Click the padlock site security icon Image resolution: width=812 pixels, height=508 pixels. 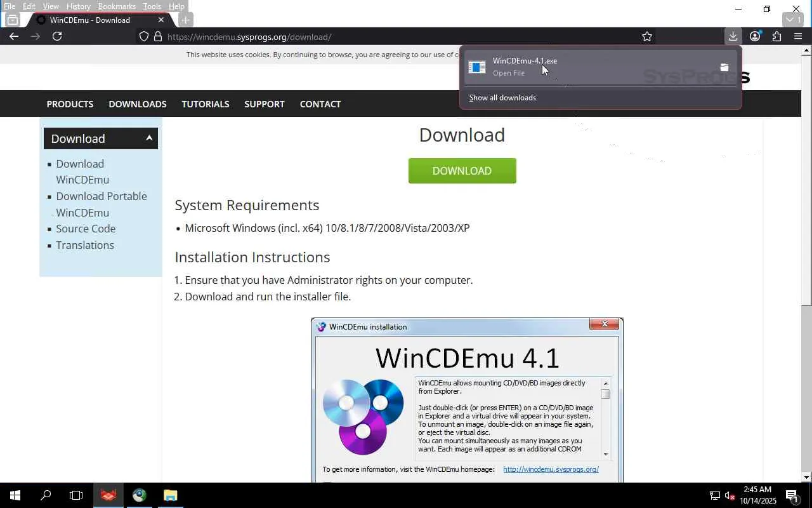click(x=158, y=37)
